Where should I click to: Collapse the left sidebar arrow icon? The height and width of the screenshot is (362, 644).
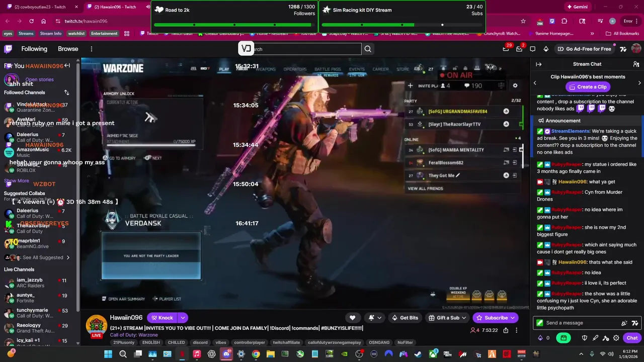pyautogui.click(x=67, y=66)
